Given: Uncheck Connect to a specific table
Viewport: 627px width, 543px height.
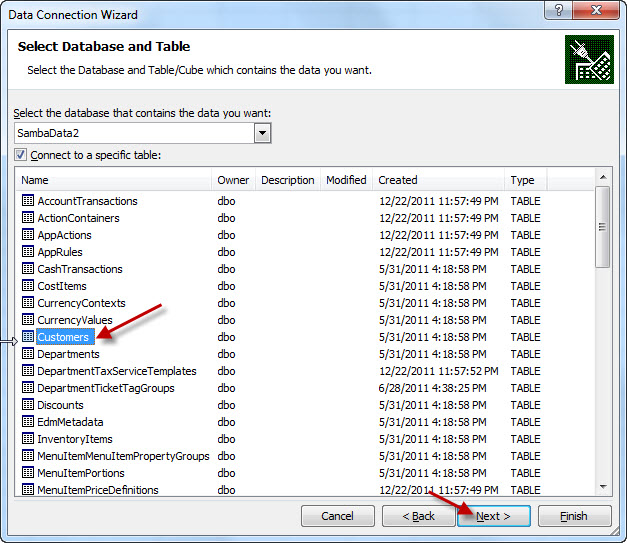Looking at the screenshot, I should (21, 155).
